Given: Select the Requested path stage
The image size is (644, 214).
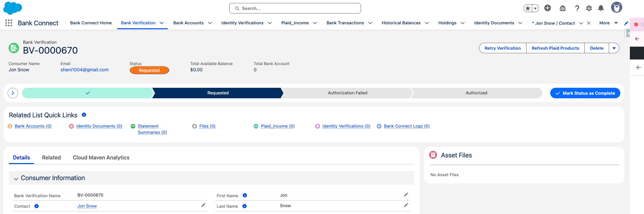Looking at the screenshot, I should pyautogui.click(x=218, y=93).
